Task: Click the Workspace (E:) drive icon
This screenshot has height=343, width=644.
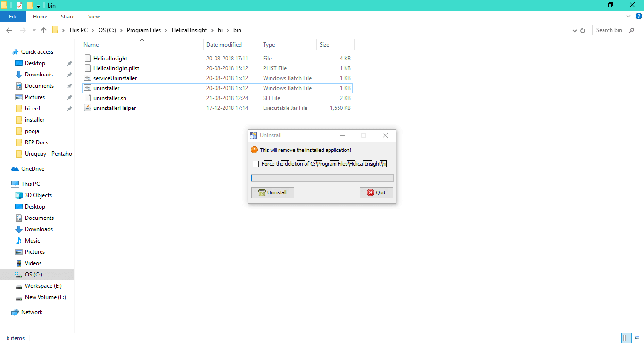Action: 19,286
